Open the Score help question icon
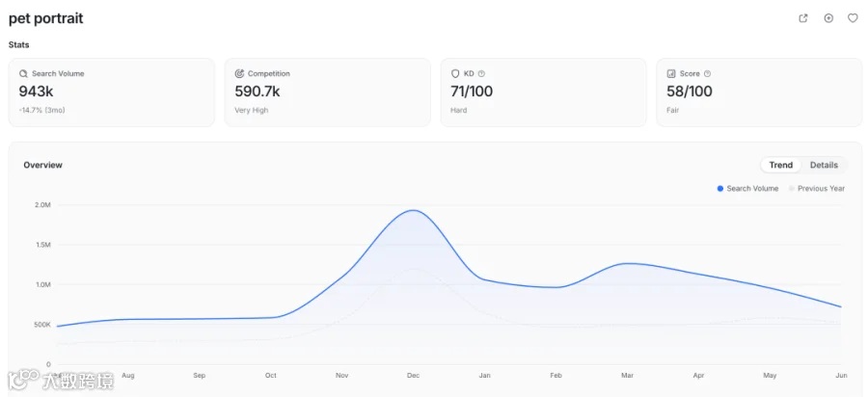The width and height of the screenshot is (868, 397). pos(708,73)
